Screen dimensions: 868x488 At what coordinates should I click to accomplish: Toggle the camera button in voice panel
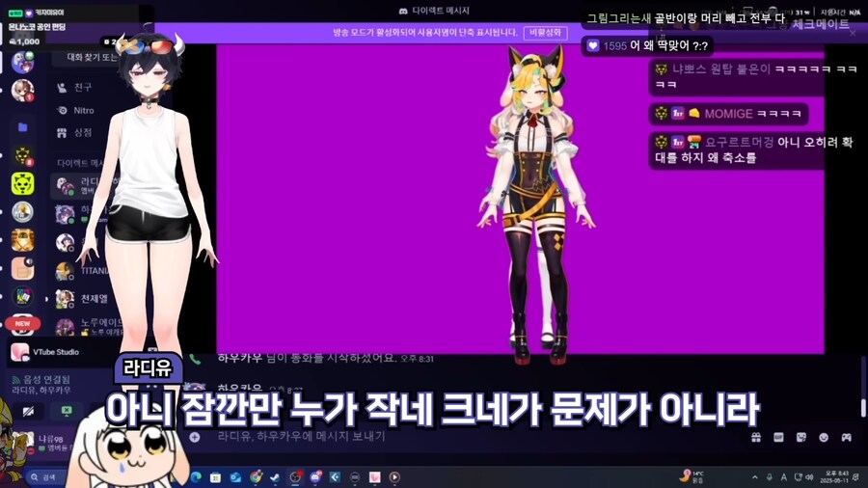tap(29, 411)
